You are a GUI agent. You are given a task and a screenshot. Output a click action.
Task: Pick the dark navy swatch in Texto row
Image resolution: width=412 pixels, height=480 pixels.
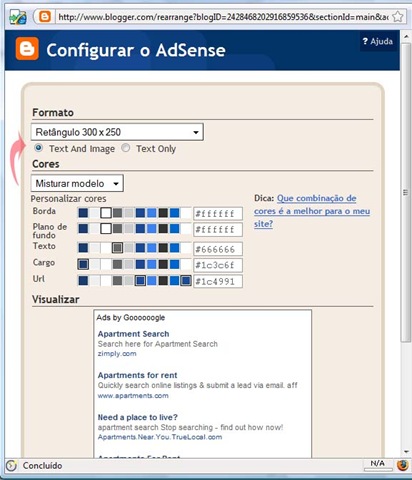pos(83,248)
